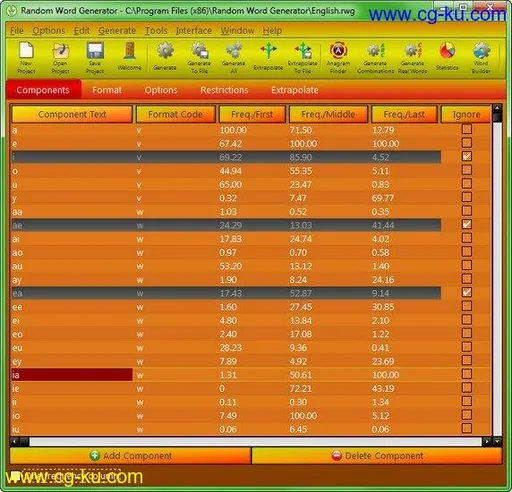Click the 72.21 middle frequency of ie

click(x=300, y=388)
